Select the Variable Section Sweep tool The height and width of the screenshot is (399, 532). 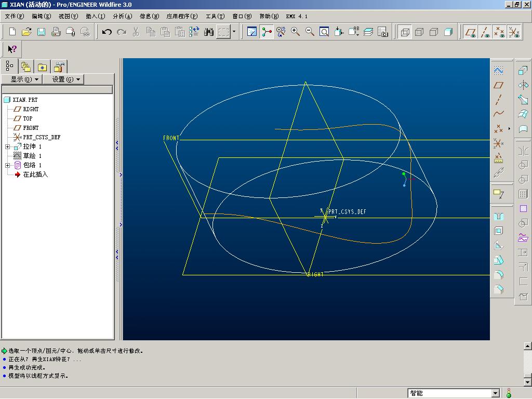[523, 99]
